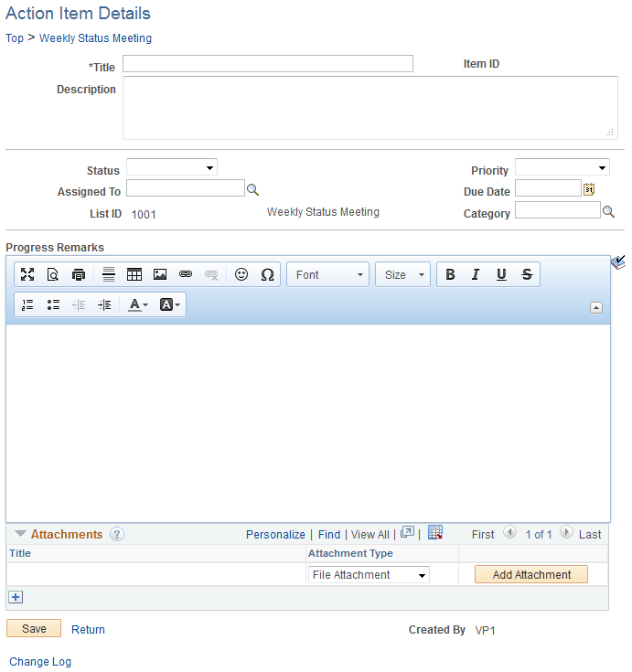
Task: Click the Personalize link
Action: 275,535
